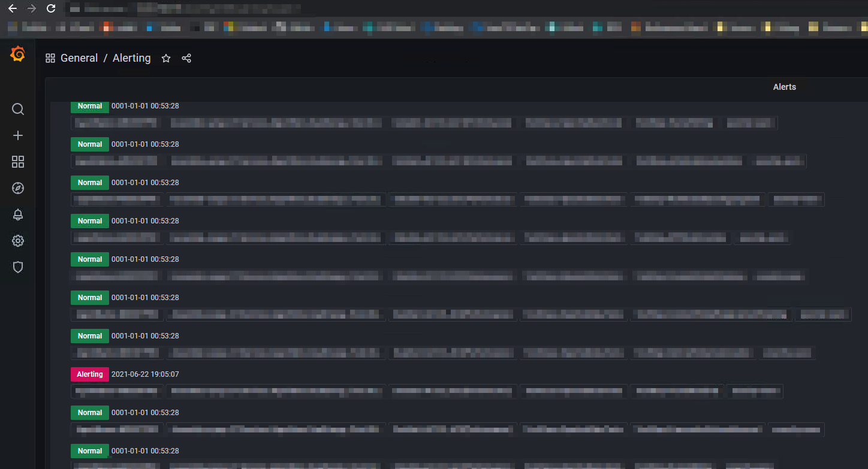Click the browser refresh button
Screen dimensions: 868x469
click(x=51, y=8)
